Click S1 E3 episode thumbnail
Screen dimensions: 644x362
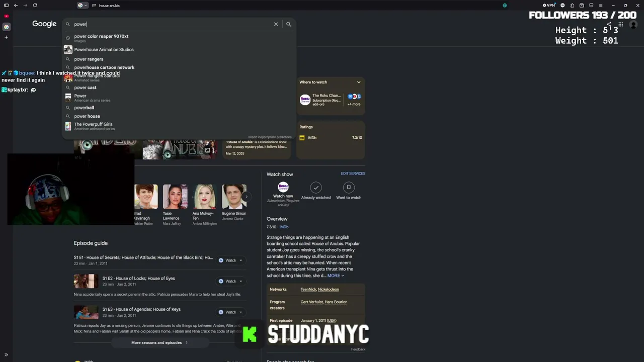pyautogui.click(x=86, y=312)
